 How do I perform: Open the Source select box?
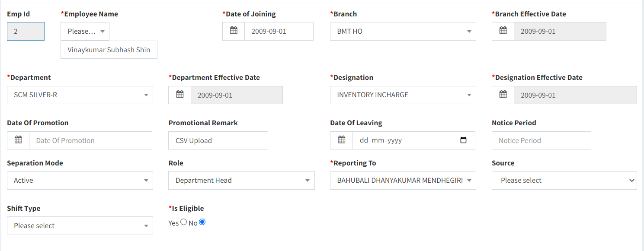coord(564,180)
